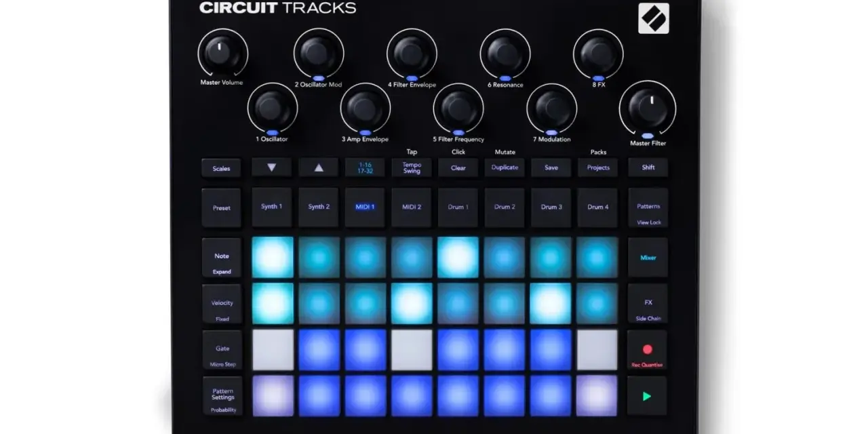Select the Drum 4 track
868x434 pixels.
[598, 207]
